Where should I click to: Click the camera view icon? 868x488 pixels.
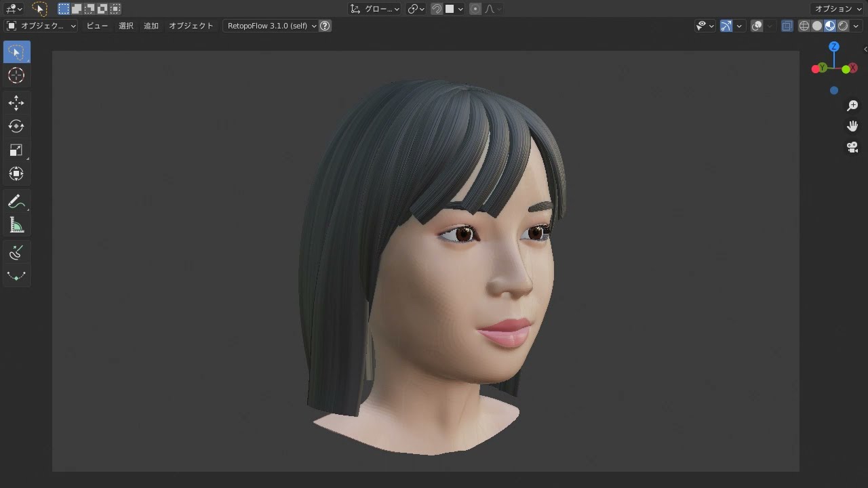(852, 147)
